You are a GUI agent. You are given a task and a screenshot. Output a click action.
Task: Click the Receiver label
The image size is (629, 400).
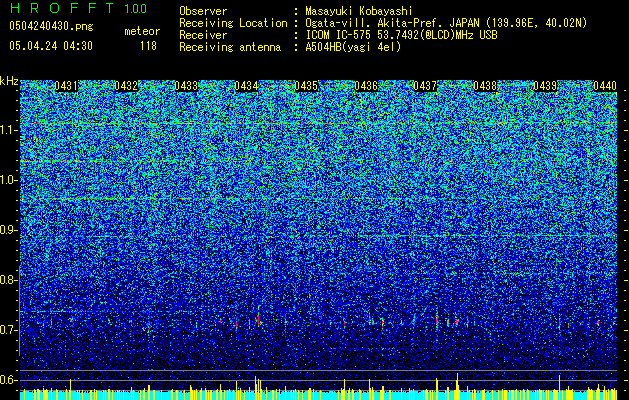[203, 35]
